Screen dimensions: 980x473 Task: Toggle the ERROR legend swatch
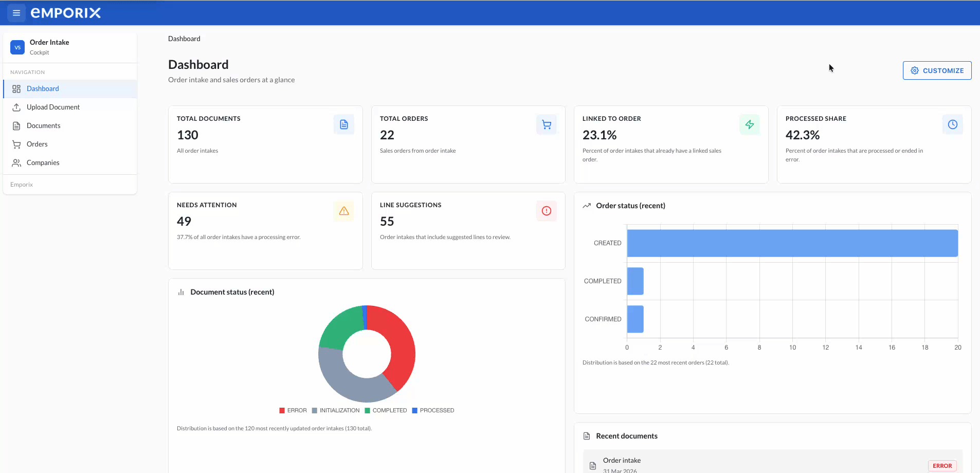(282, 410)
